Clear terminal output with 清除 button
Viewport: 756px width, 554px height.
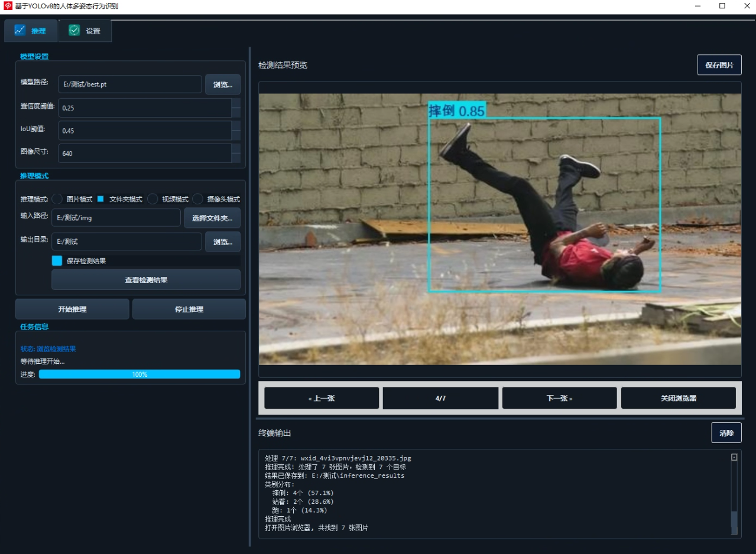tap(726, 433)
